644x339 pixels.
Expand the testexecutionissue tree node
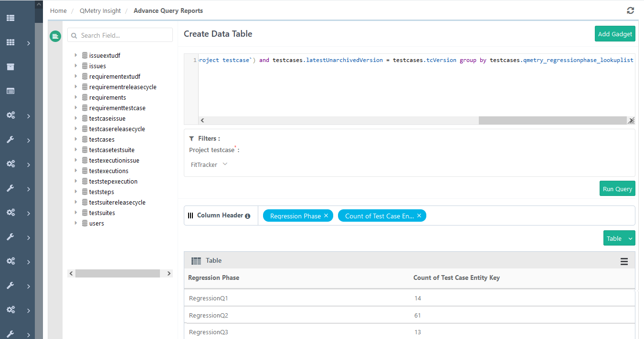coord(76,160)
